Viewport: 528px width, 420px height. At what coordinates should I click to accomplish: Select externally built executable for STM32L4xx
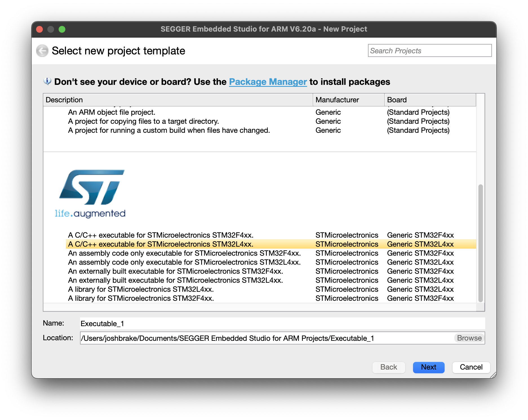pyautogui.click(x=176, y=280)
